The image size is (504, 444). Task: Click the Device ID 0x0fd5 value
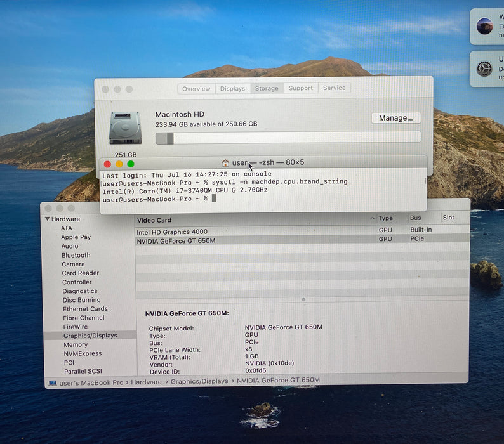pos(256,370)
